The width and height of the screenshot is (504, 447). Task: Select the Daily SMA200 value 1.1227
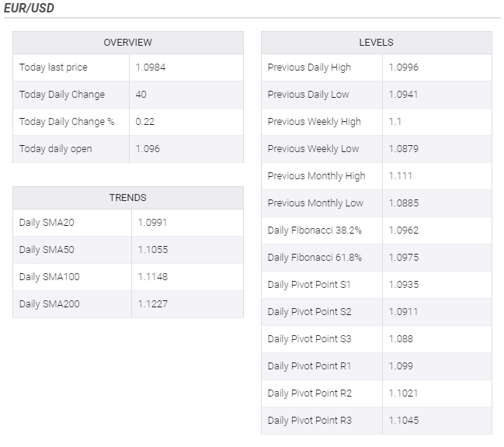point(152,304)
